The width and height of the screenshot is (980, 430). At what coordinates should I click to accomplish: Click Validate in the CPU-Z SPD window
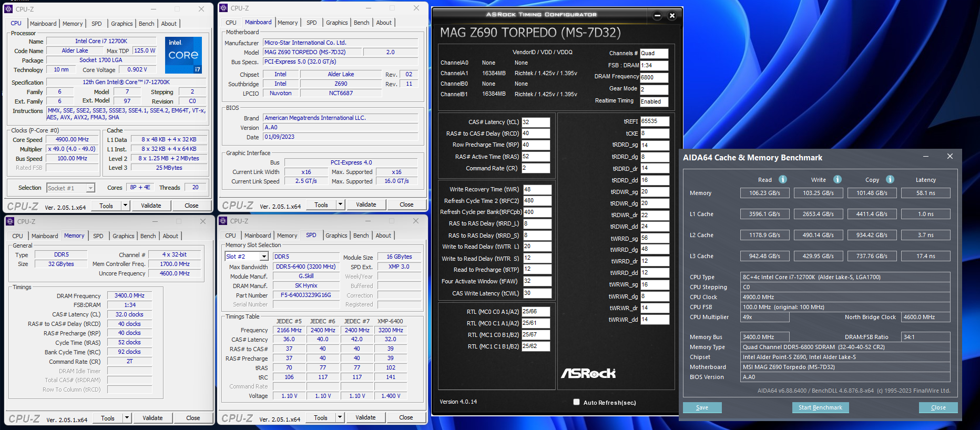click(365, 417)
